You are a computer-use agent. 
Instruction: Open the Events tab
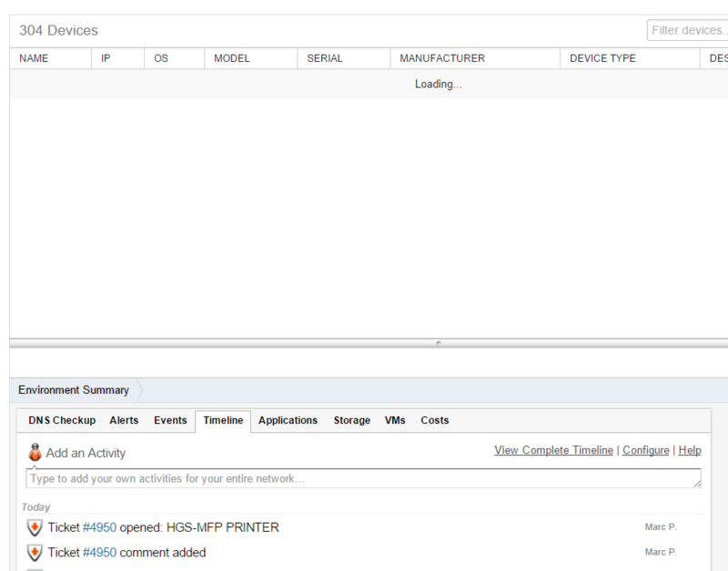pos(169,420)
